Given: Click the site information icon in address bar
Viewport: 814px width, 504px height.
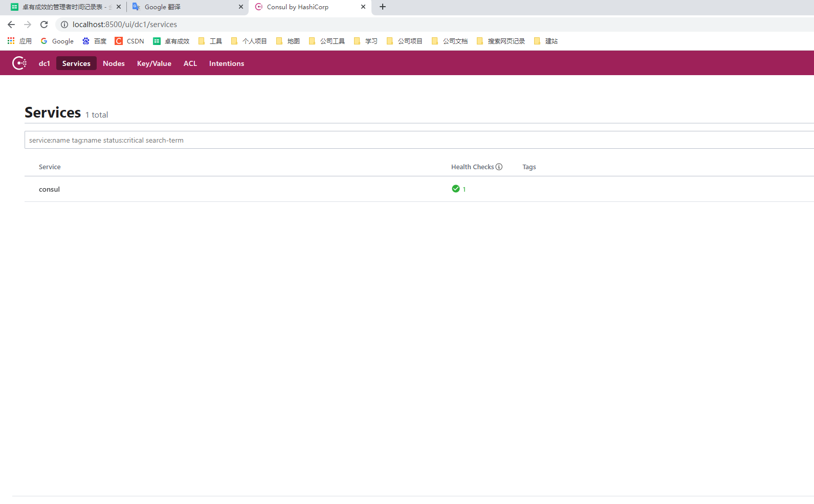Looking at the screenshot, I should [64, 25].
